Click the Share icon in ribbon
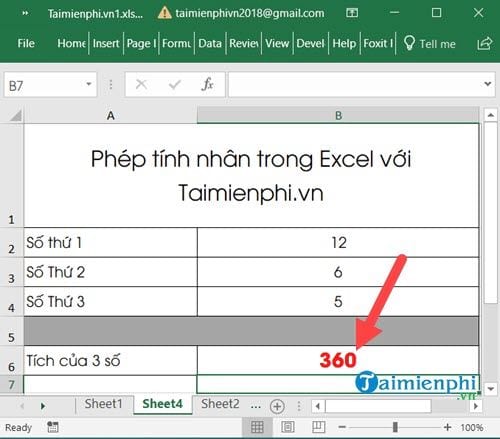Screen dimensions: 500x439 484,43
